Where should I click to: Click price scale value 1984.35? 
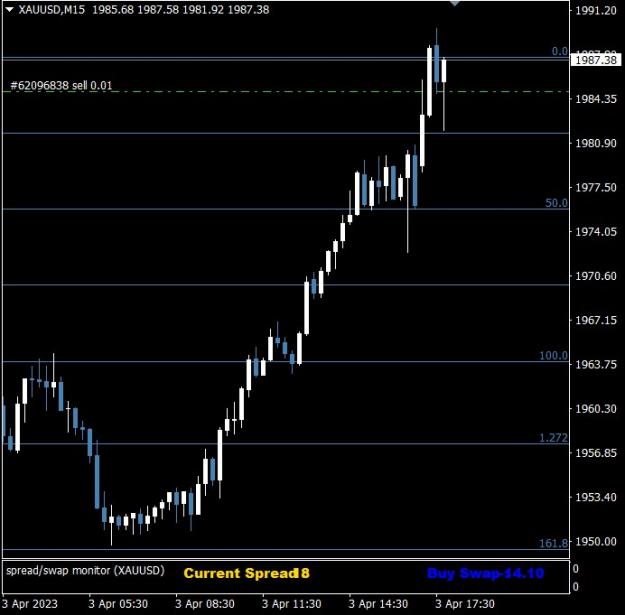tap(596, 99)
